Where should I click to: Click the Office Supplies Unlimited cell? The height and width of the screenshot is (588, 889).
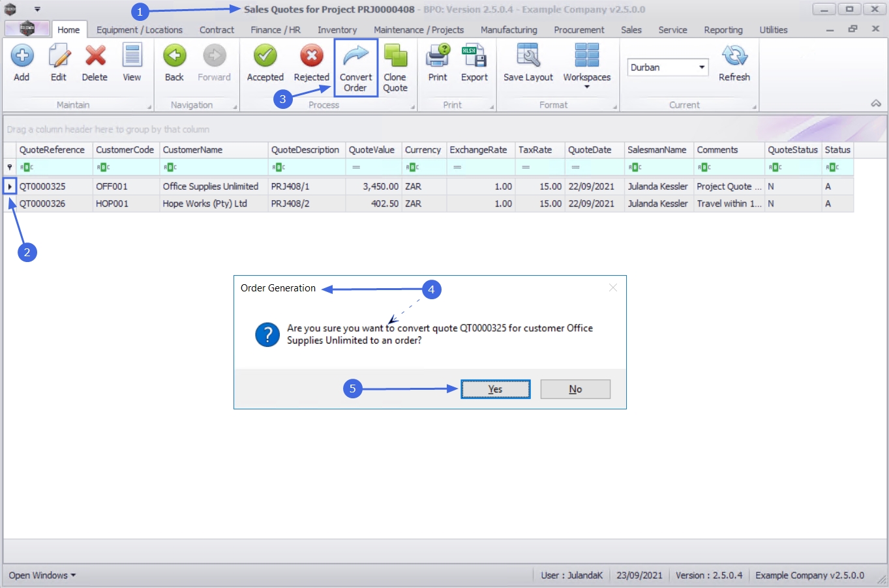[213, 186]
